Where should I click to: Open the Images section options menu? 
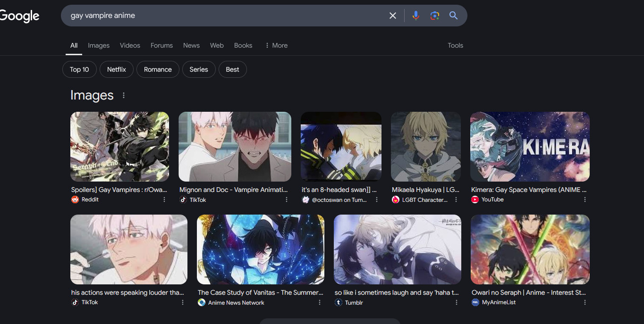click(x=124, y=95)
